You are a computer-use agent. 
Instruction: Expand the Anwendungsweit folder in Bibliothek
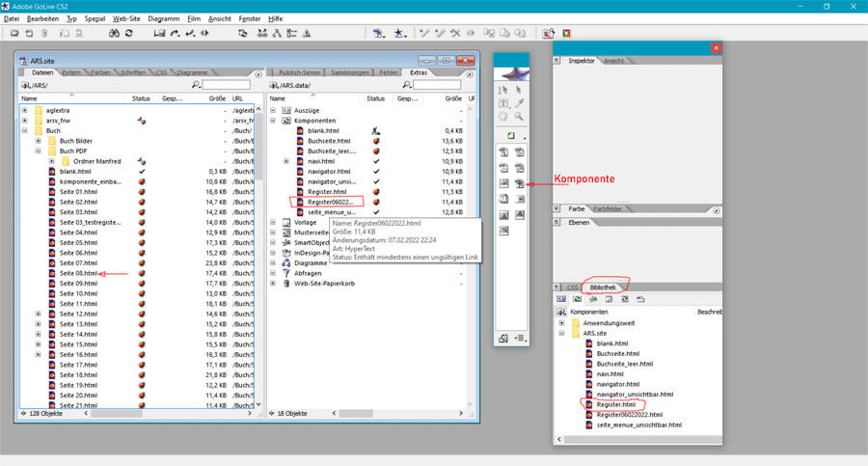pos(561,322)
